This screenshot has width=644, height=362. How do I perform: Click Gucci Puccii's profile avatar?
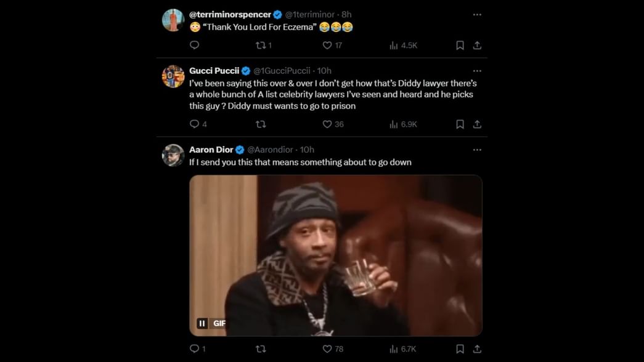173,76
